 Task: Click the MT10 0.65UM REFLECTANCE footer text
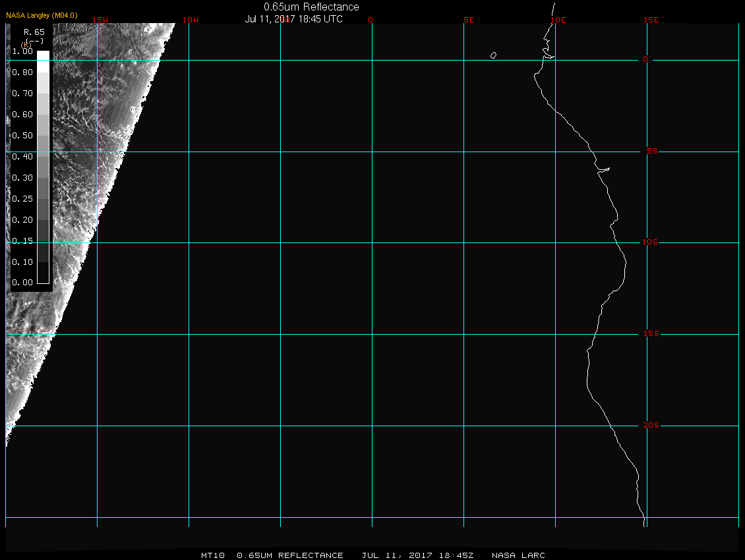pyautogui.click(x=272, y=555)
